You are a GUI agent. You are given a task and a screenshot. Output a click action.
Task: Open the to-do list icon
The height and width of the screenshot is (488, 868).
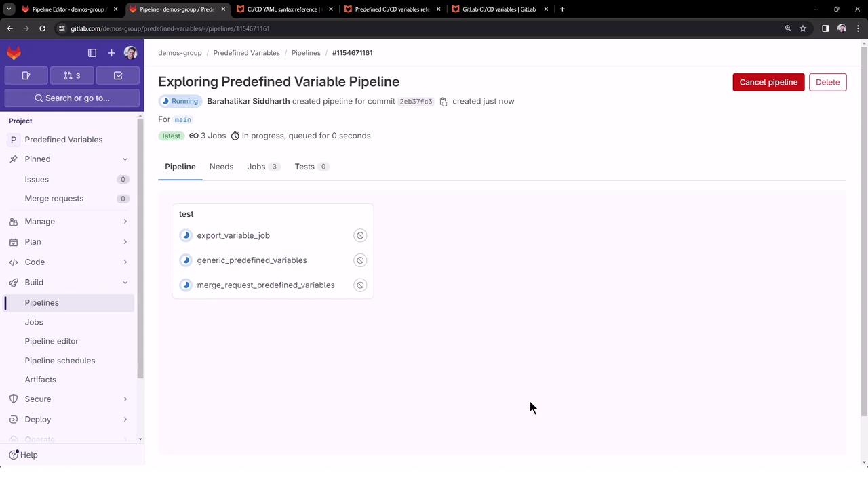118,76
